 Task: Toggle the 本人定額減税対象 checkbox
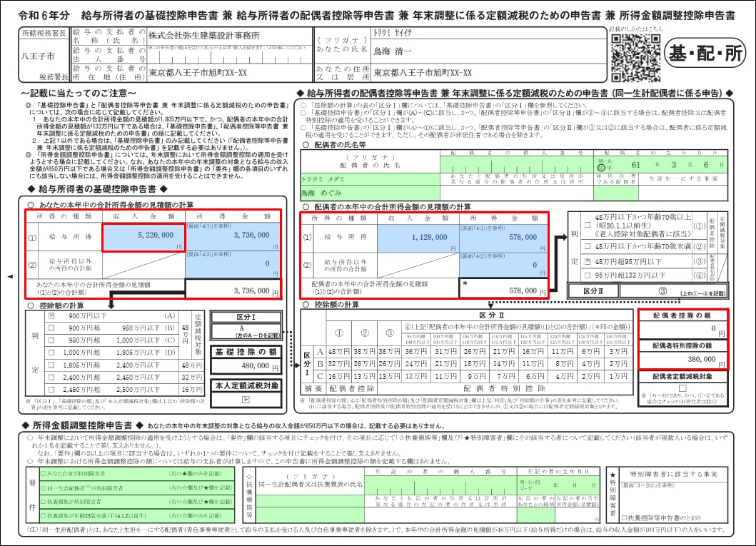pos(246,400)
